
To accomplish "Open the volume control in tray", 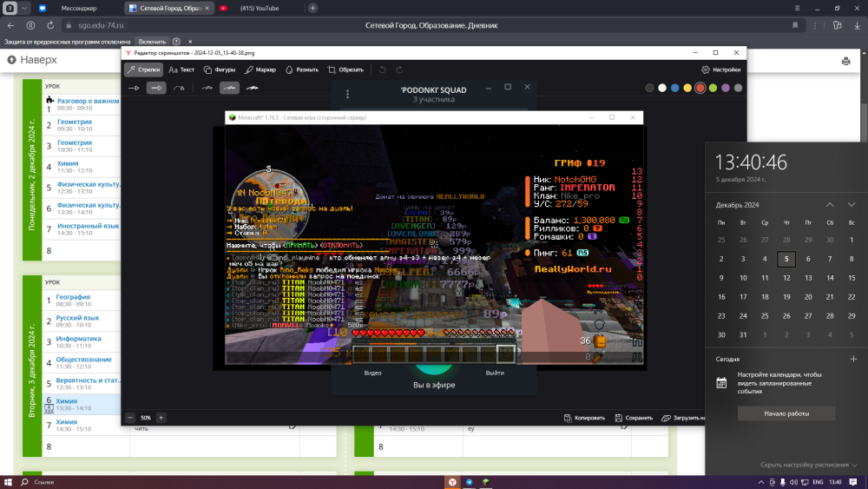I will click(793, 482).
